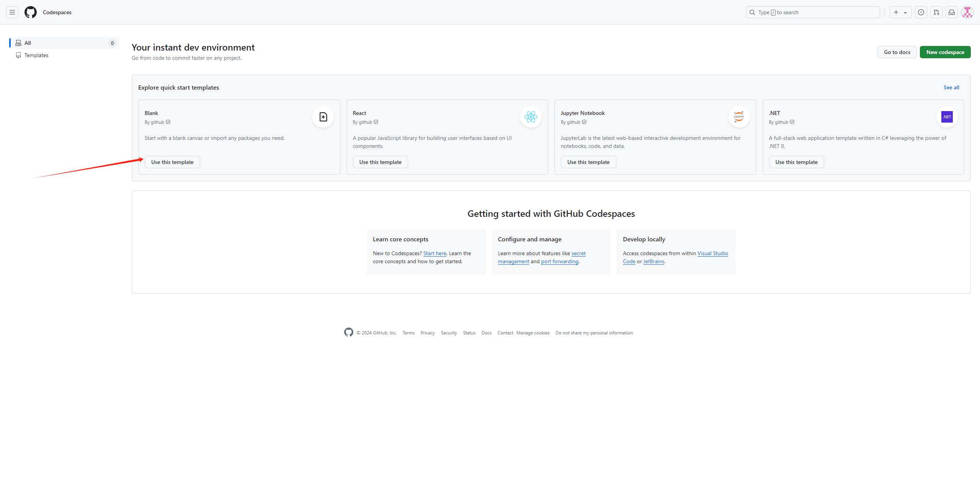Click the Templates sidebar icon
Image resolution: width=980 pixels, height=503 pixels.
pyautogui.click(x=18, y=55)
